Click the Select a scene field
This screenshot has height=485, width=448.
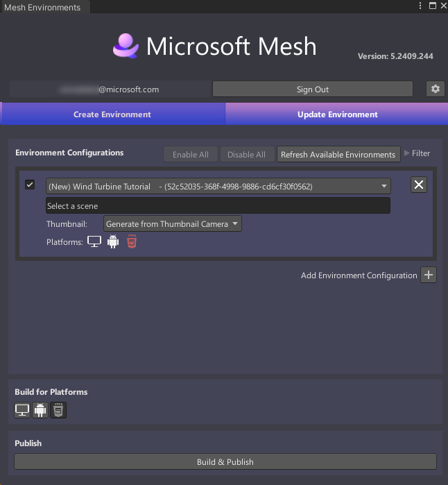218,205
